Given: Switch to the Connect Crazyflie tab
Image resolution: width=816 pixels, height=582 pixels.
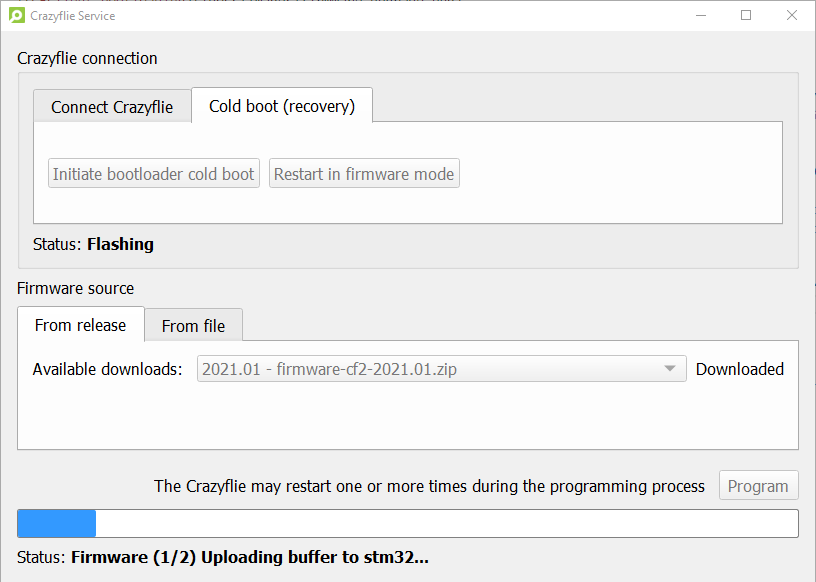Looking at the screenshot, I should (x=112, y=107).
